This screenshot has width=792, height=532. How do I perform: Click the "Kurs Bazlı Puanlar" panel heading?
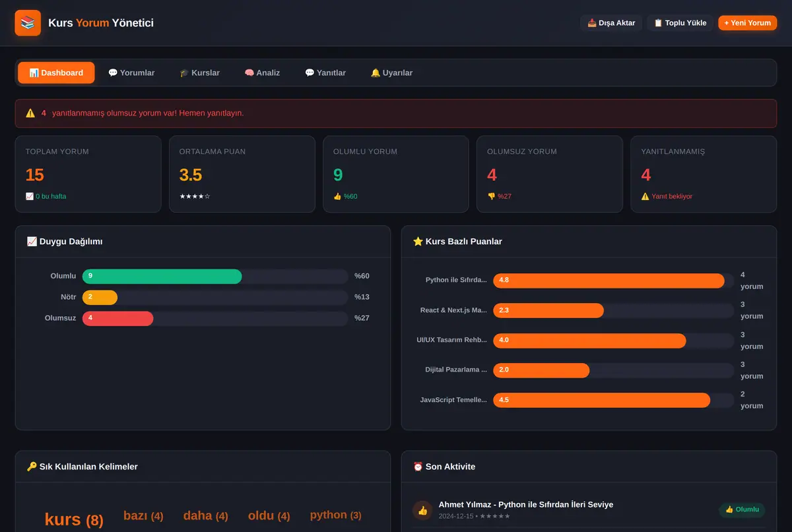point(457,242)
